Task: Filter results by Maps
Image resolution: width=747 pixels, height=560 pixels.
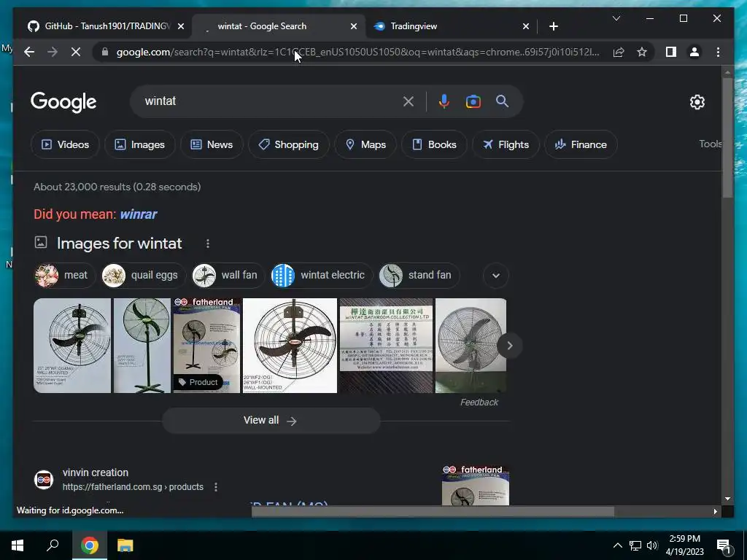Action: (365, 144)
